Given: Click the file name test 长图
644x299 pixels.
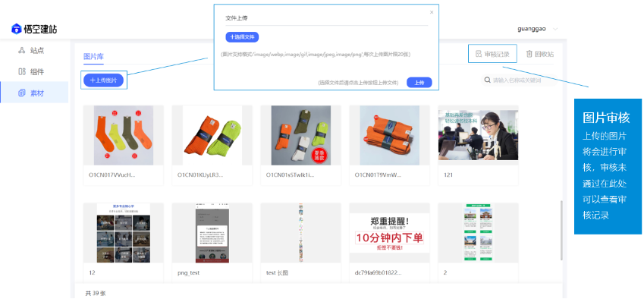Looking at the screenshot, I should point(277,272).
